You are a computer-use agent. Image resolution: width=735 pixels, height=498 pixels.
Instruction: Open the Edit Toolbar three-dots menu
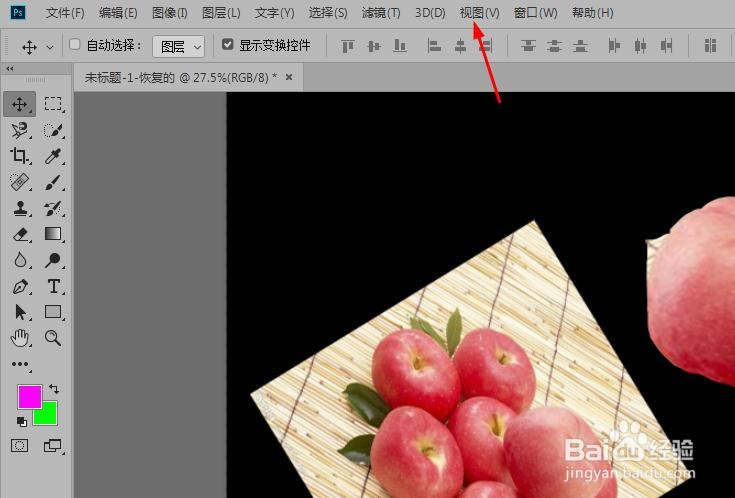[20, 364]
